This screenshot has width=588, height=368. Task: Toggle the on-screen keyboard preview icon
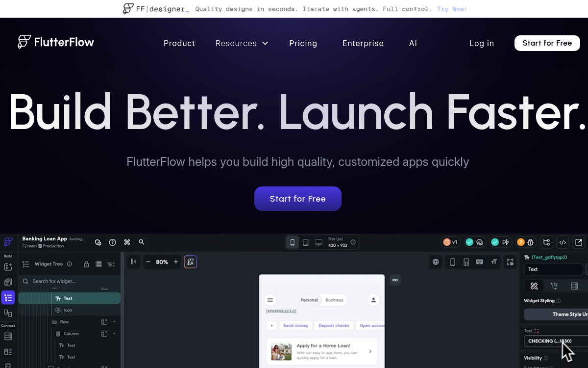click(480, 262)
